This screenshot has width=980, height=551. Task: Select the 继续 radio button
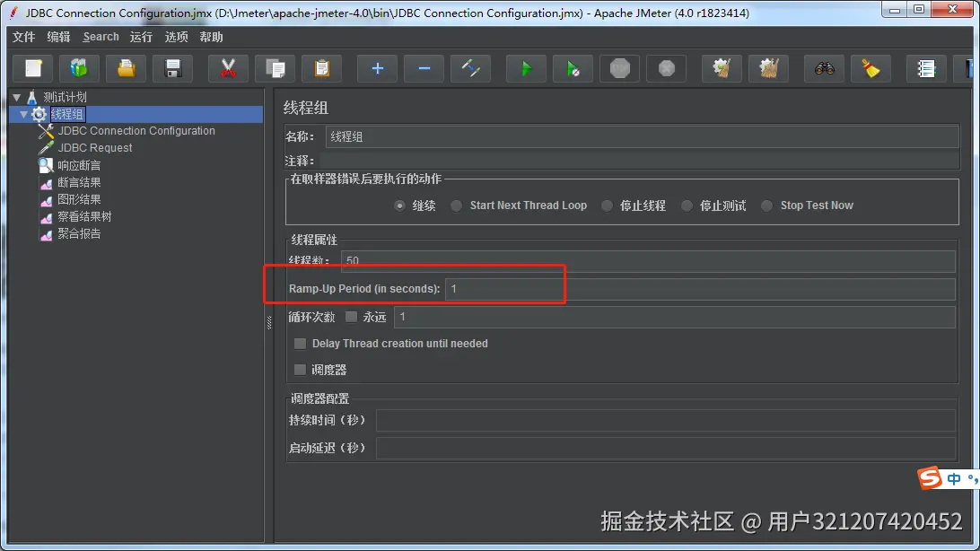[400, 206]
